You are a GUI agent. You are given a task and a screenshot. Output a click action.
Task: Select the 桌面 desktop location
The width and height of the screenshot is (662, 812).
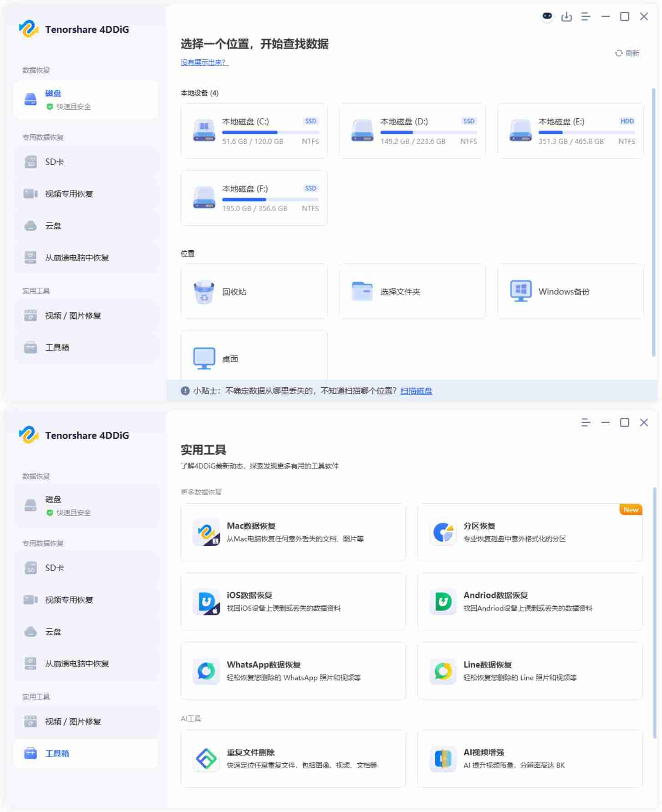click(x=254, y=358)
